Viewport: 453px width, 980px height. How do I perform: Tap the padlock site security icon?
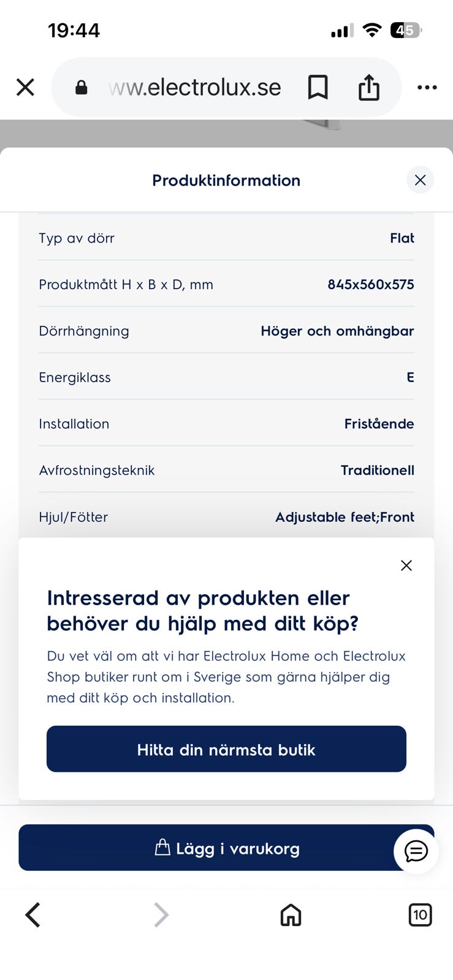[81, 88]
